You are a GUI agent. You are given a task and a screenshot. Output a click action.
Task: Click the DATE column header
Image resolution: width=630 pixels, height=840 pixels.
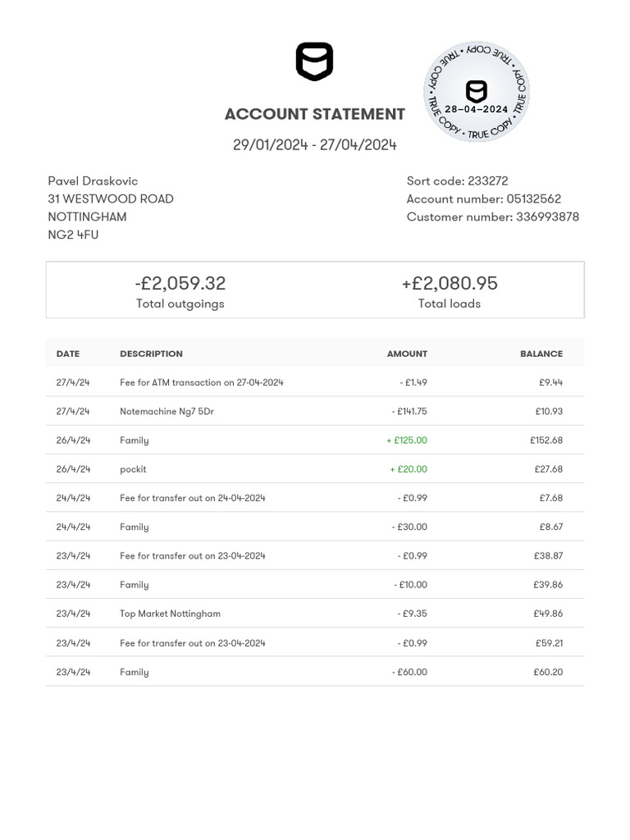point(68,354)
